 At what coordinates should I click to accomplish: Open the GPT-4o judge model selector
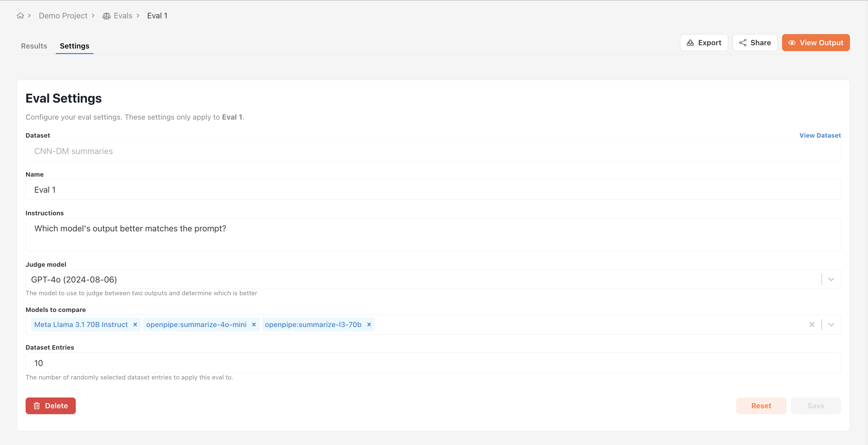point(404,280)
